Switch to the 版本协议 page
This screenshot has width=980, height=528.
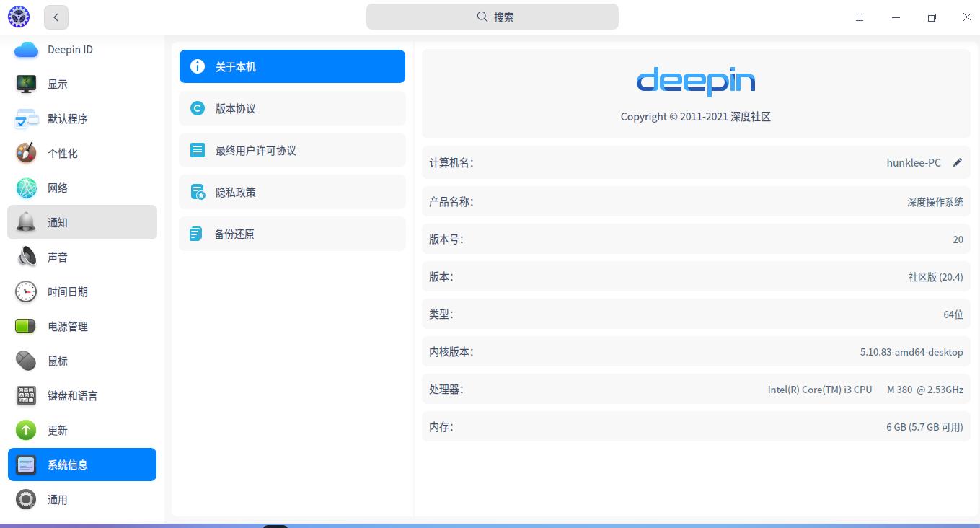tap(292, 108)
